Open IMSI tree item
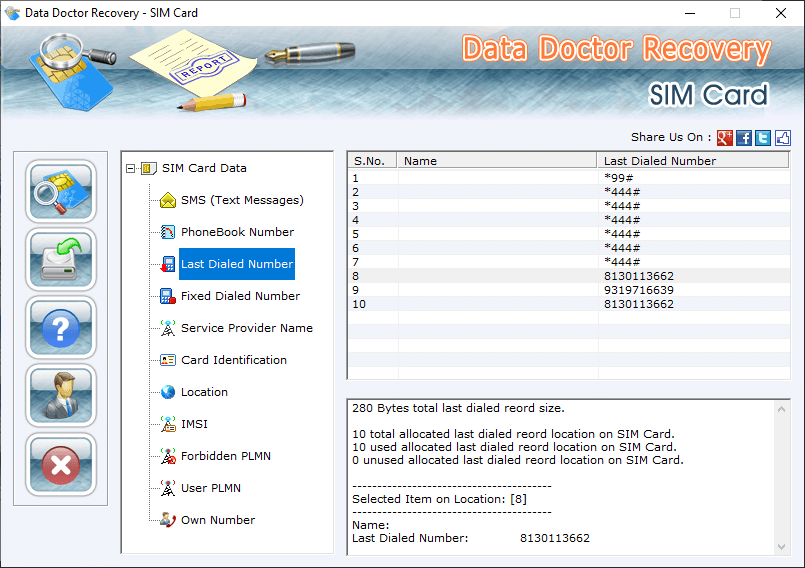 point(195,424)
